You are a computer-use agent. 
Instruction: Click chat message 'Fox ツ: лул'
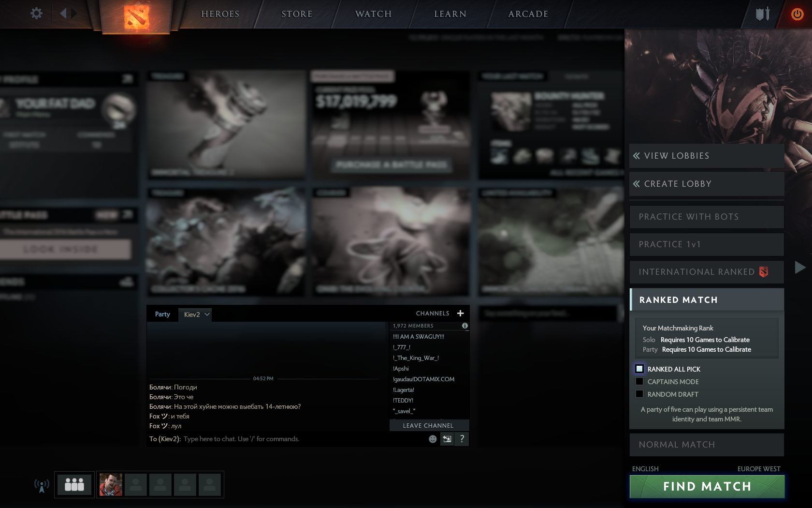(x=165, y=426)
